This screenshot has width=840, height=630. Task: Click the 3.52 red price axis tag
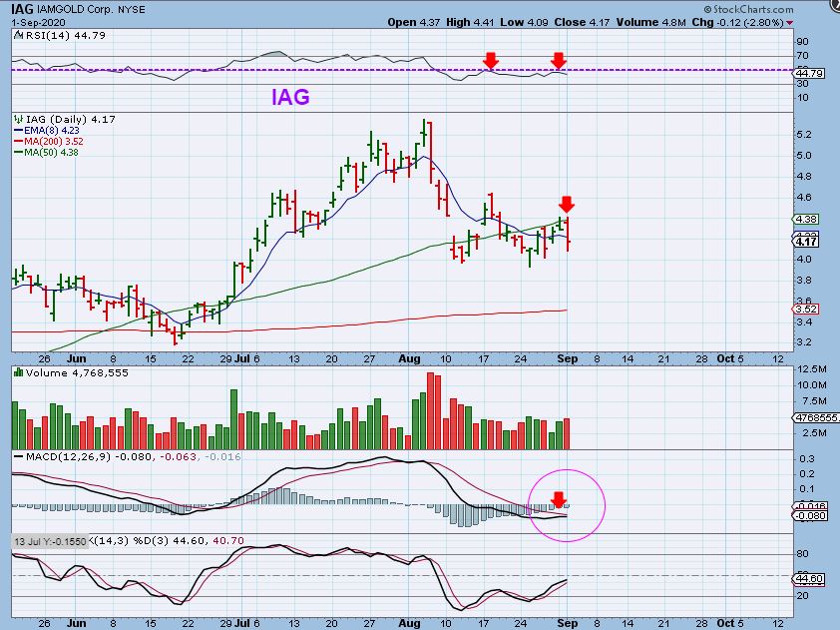(x=806, y=309)
